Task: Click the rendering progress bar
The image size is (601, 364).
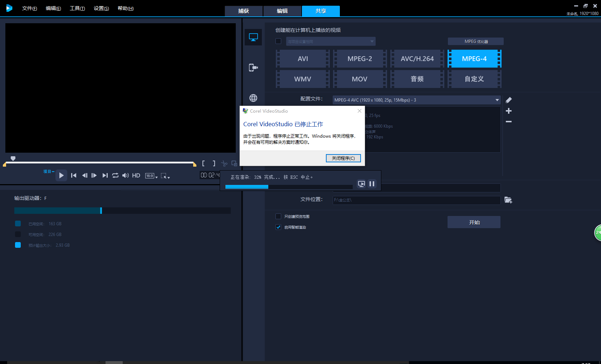Action: click(x=289, y=187)
